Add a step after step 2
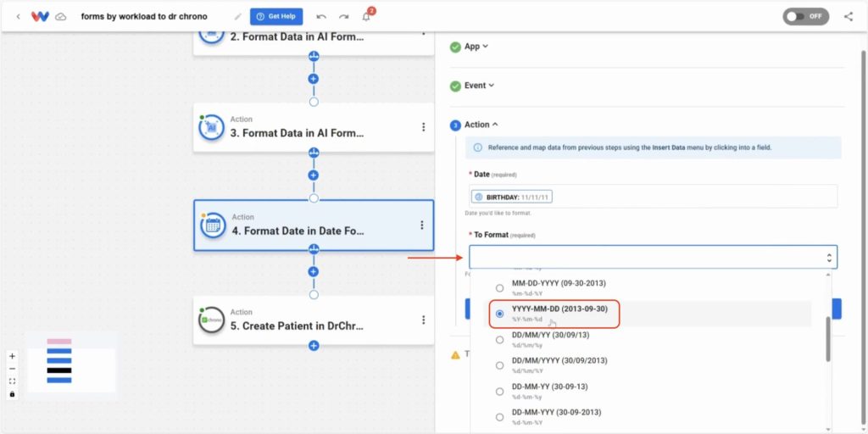The width and height of the screenshot is (868, 434). click(314, 79)
